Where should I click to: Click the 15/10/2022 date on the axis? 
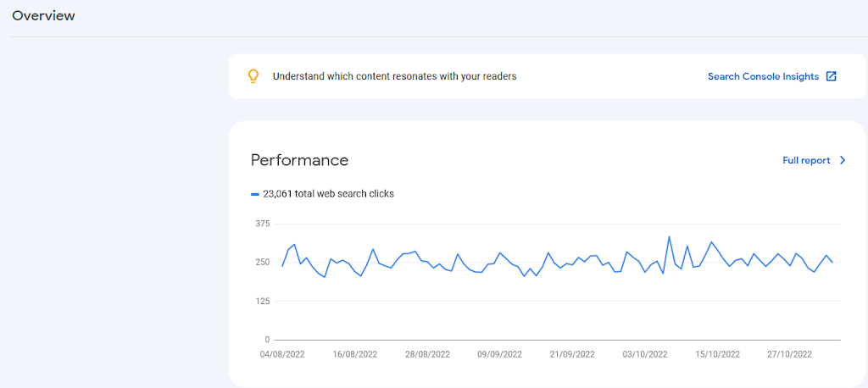pyautogui.click(x=717, y=355)
